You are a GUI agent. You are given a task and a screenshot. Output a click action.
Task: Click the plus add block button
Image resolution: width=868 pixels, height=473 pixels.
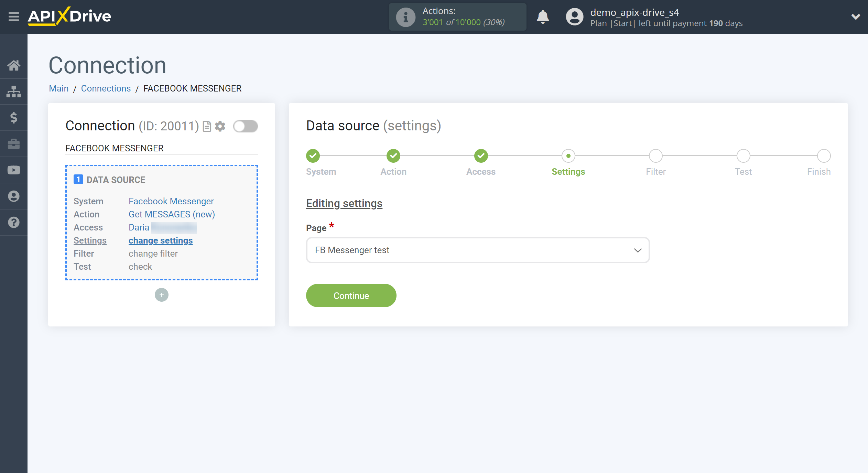click(x=162, y=295)
